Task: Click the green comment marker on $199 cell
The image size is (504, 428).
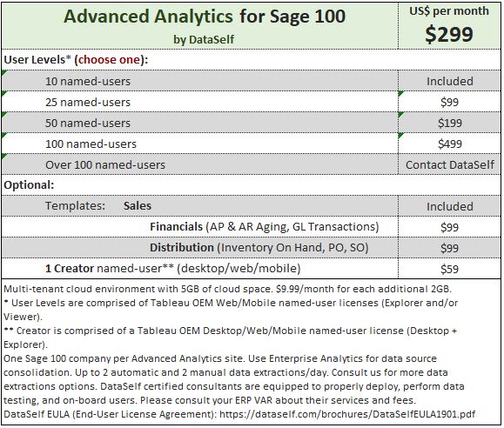Action: pos(400,114)
